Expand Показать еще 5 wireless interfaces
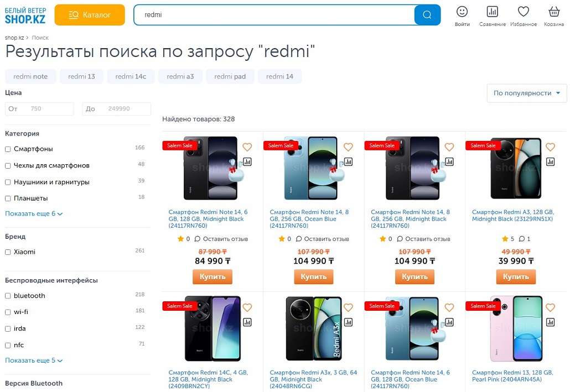Image resolution: width=570 pixels, height=392 pixels. (34, 361)
